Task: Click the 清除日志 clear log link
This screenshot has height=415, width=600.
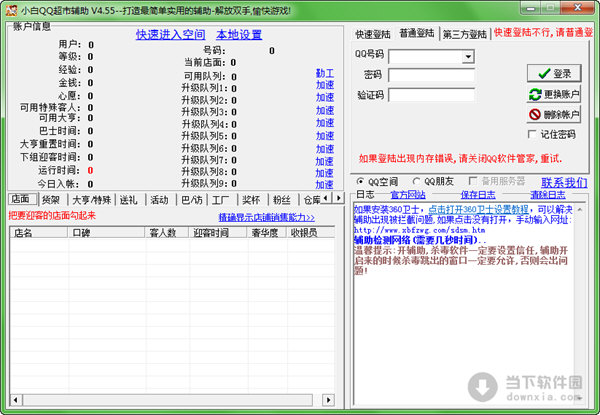Action: (x=548, y=195)
